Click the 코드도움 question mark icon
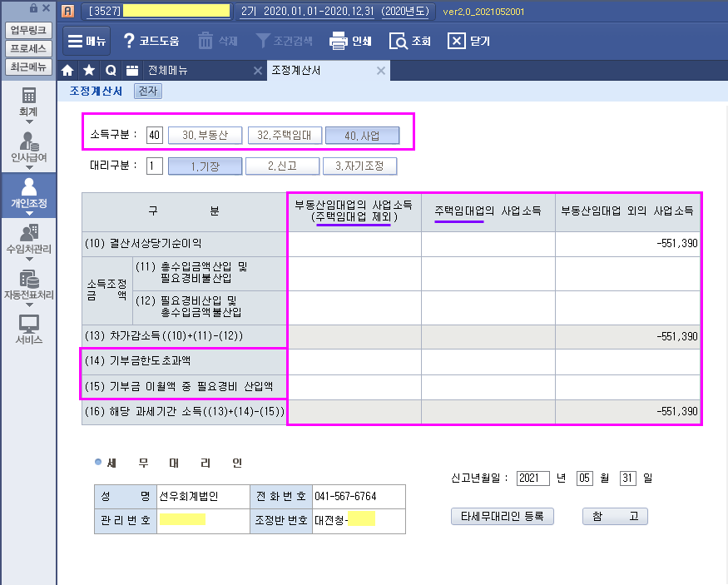The width and height of the screenshot is (728, 585). coord(130,41)
